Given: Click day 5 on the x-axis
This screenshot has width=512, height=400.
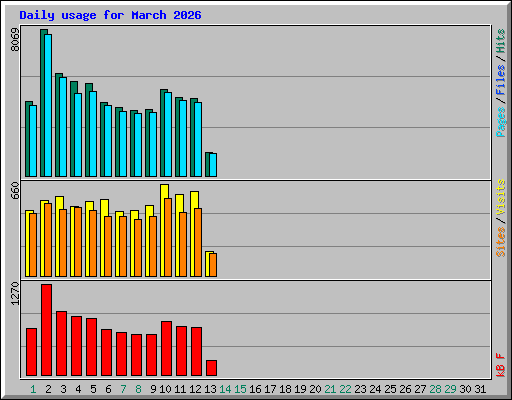Looking at the screenshot, I should click(93, 389).
